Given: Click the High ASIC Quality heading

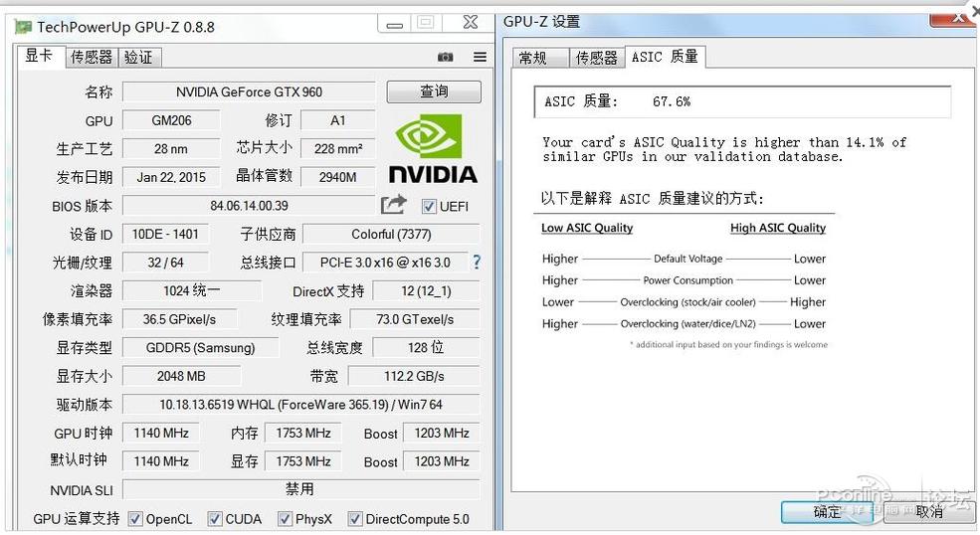Looking at the screenshot, I should (x=778, y=228).
